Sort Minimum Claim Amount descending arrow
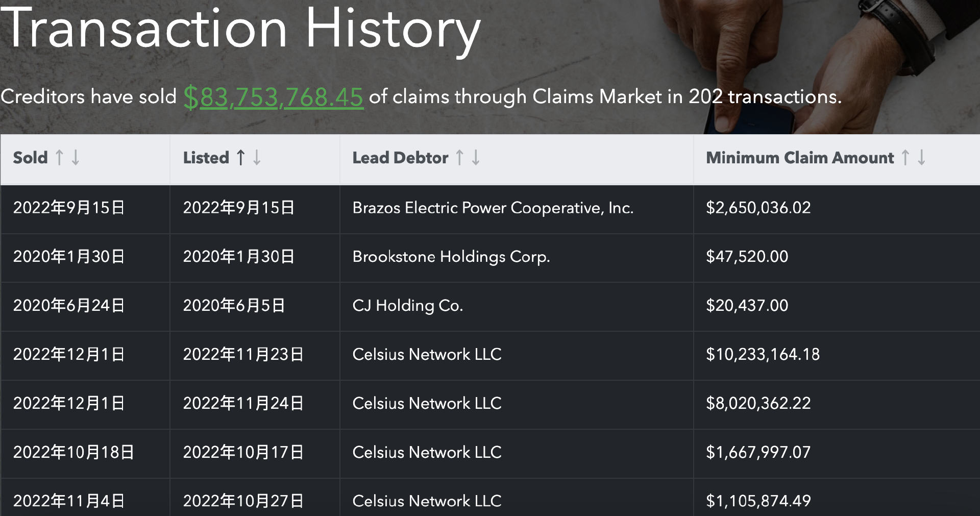 click(x=921, y=158)
